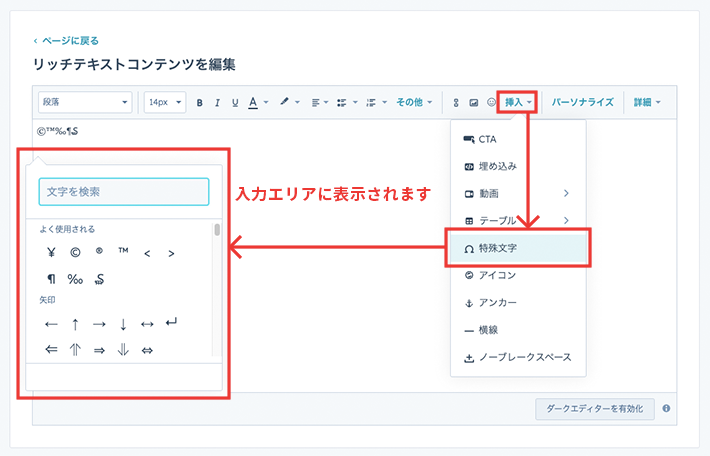Select ノーブレークスペース from the insert menu
The width and height of the screenshot is (710, 456).
(518, 357)
